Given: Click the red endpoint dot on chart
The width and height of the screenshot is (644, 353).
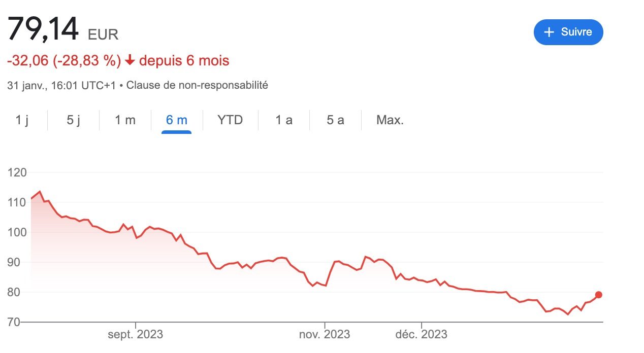Looking at the screenshot, I should (x=599, y=295).
